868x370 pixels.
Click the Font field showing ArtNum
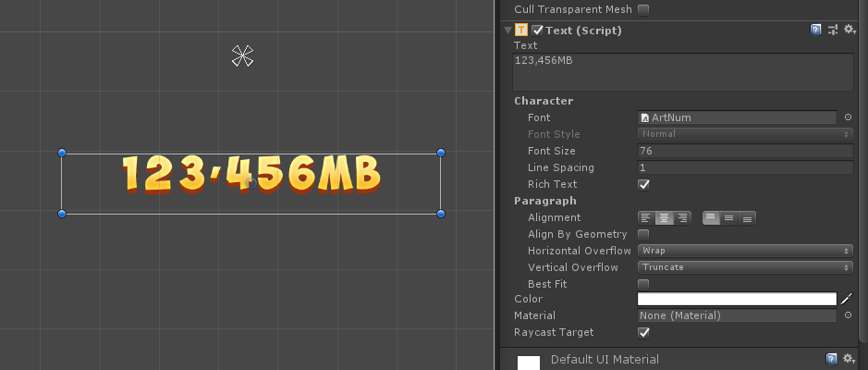(738, 117)
